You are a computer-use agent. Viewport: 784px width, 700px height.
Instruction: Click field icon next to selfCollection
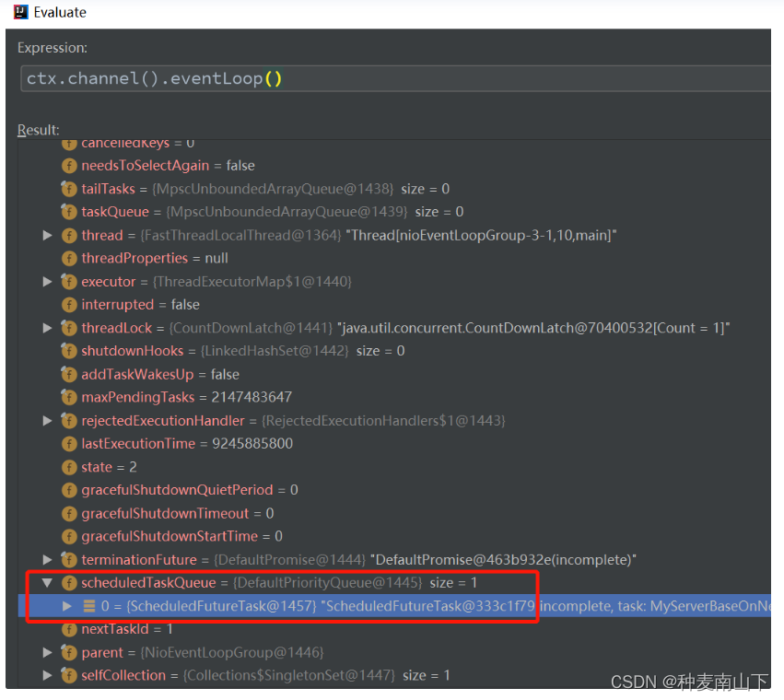[x=69, y=675]
